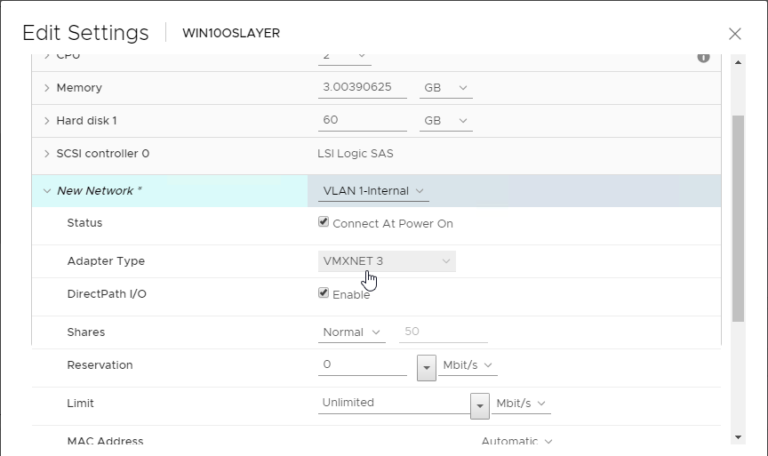Click the Limit value arrow button
Viewport: 768px width, 456px height.
pyautogui.click(x=480, y=405)
